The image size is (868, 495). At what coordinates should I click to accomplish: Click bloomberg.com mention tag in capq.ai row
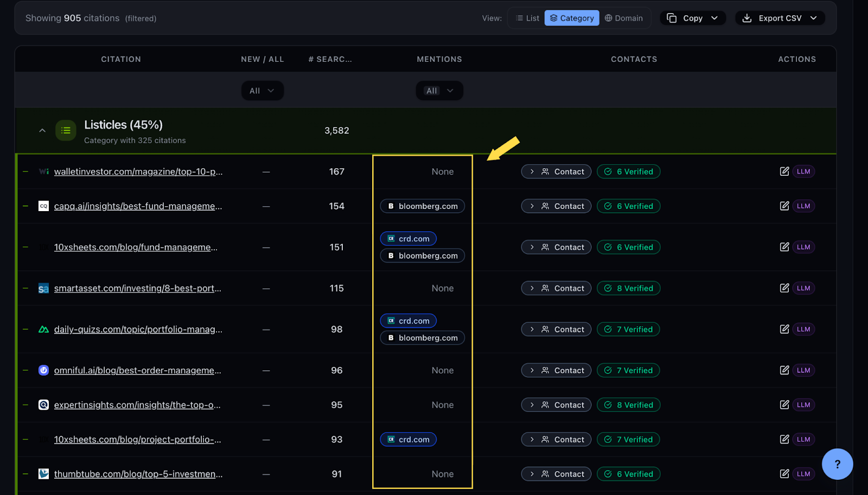(x=422, y=206)
